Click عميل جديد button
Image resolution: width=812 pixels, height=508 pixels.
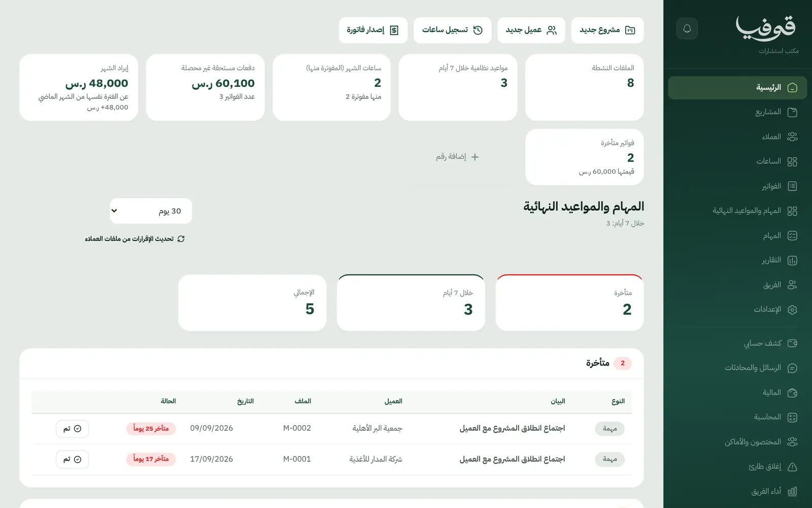tap(531, 30)
